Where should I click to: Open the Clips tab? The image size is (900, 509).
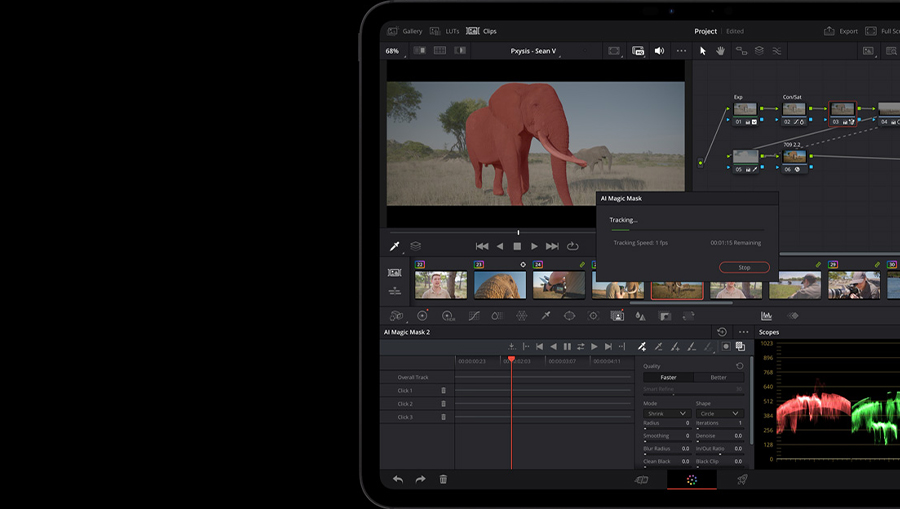[481, 31]
